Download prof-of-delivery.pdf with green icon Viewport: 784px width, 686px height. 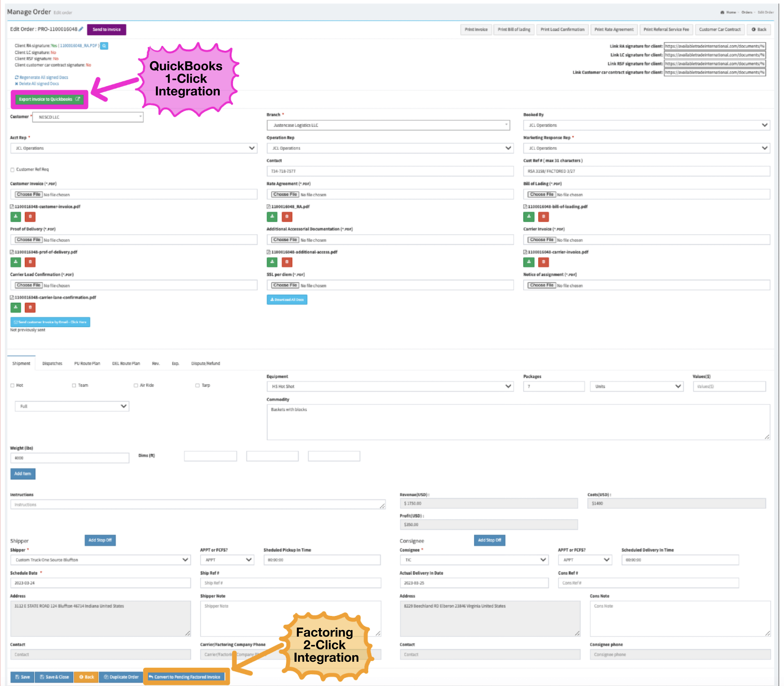(x=16, y=262)
